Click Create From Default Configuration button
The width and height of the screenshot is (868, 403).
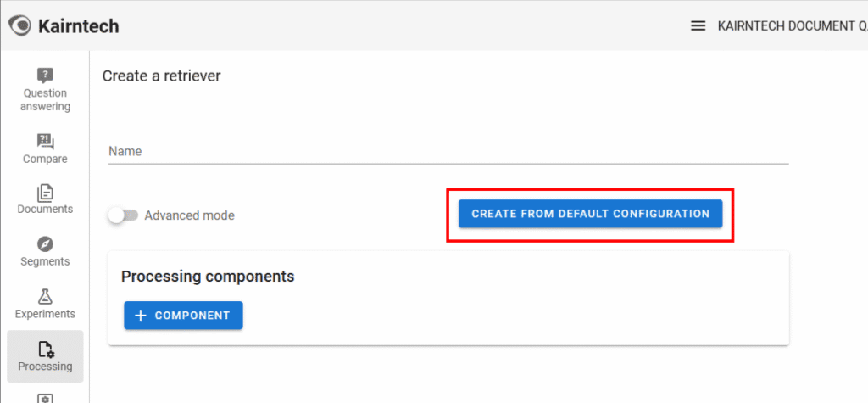(590, 214)
